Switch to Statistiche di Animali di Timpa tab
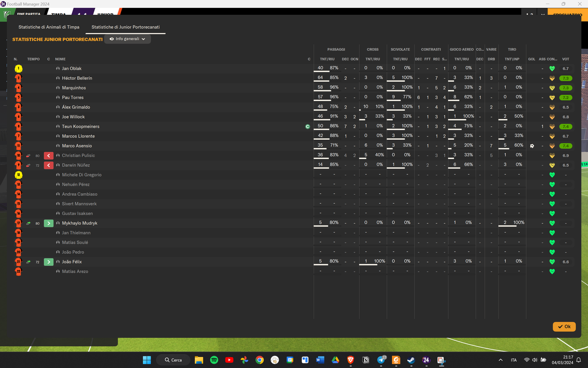The image size is (588, 368). [49, 27]
